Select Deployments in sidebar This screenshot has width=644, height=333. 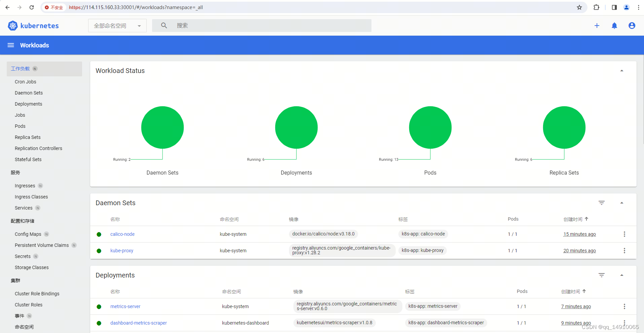click(x=28, y=104)
